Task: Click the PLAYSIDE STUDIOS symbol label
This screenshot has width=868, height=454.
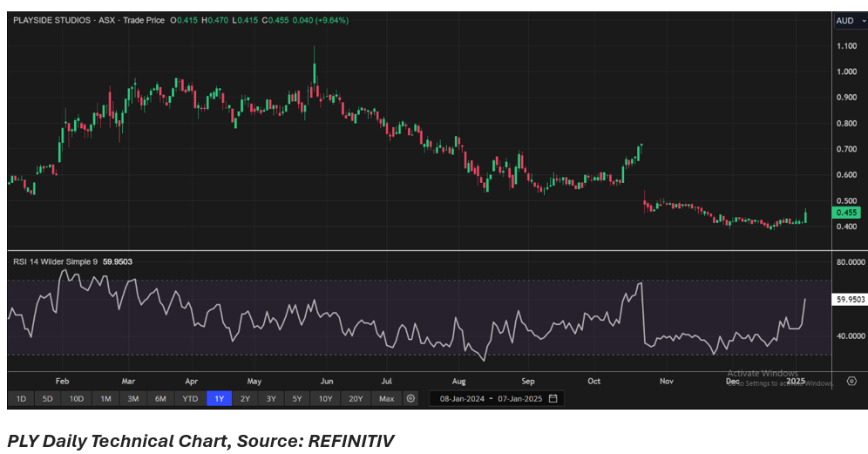Action: 51,20
